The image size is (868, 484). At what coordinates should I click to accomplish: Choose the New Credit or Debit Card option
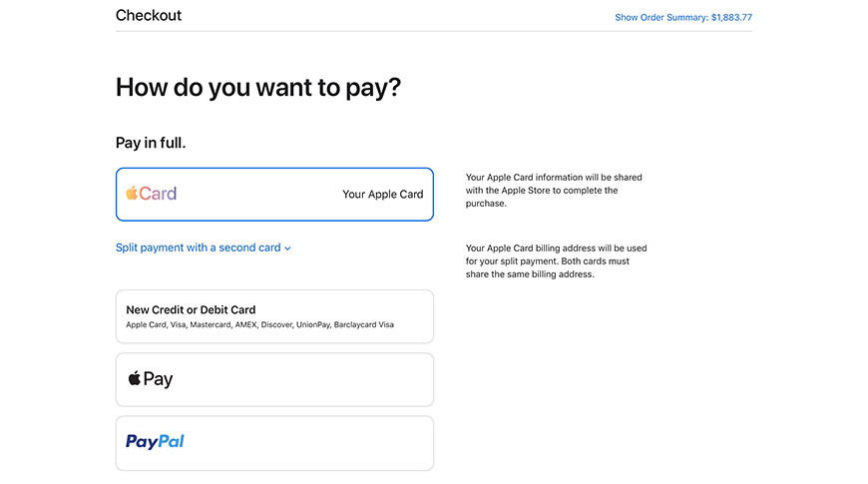(x=274, y=316)
